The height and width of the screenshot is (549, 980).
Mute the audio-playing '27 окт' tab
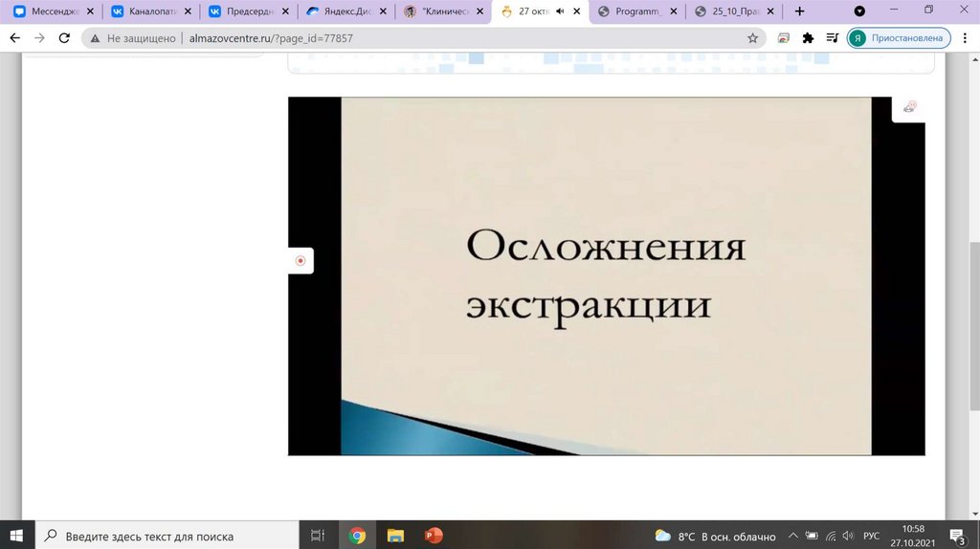(560, 11)
